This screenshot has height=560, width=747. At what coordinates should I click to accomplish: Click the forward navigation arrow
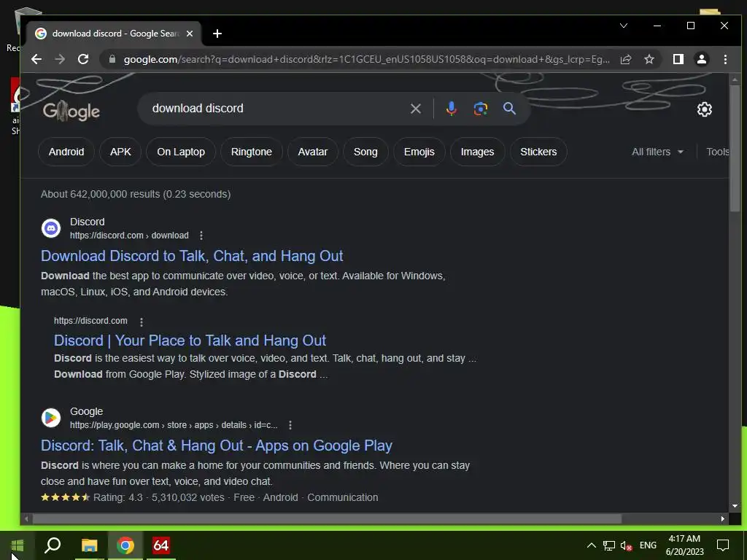[x=60, y=59]
